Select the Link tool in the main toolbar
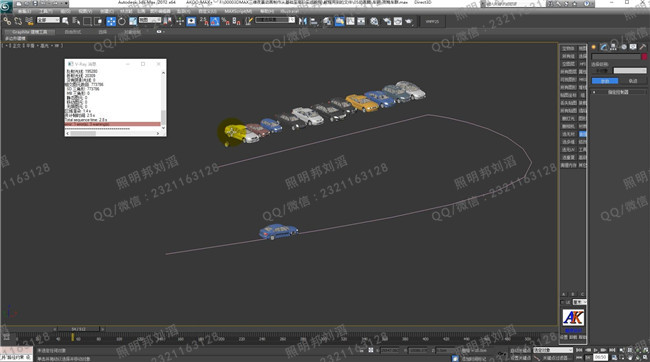 (7, 21)
